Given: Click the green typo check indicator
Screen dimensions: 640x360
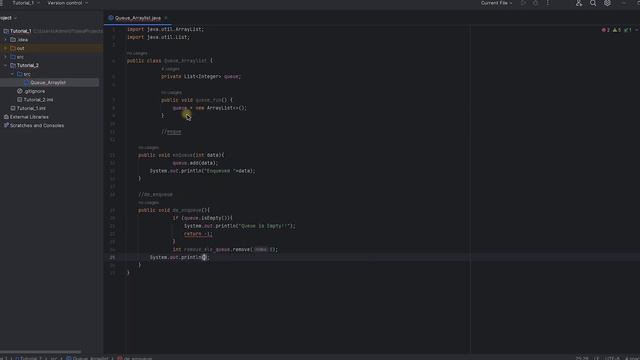Looking at the screenshot, I should click(628, 30).
